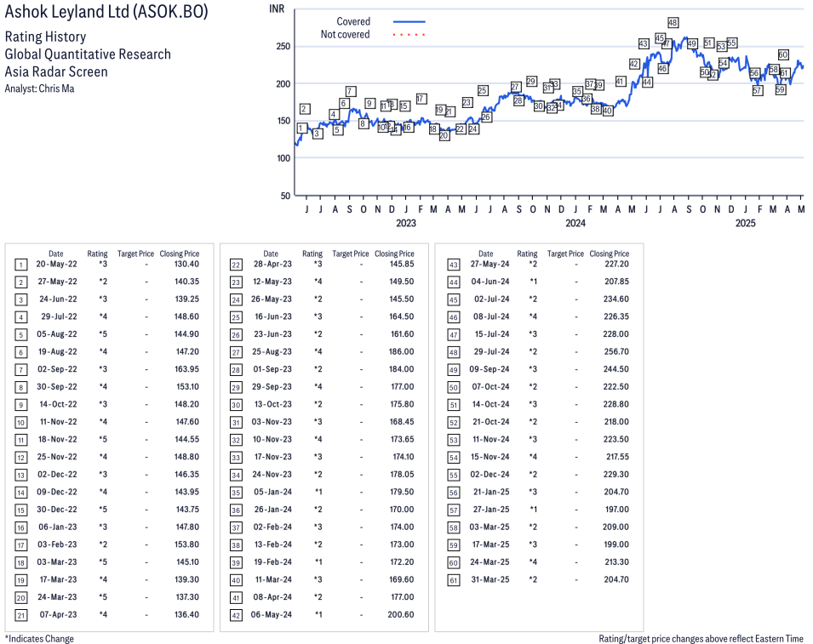
Task: Click the numbered box 11 in the table
Action: click(x=20, y=441)
